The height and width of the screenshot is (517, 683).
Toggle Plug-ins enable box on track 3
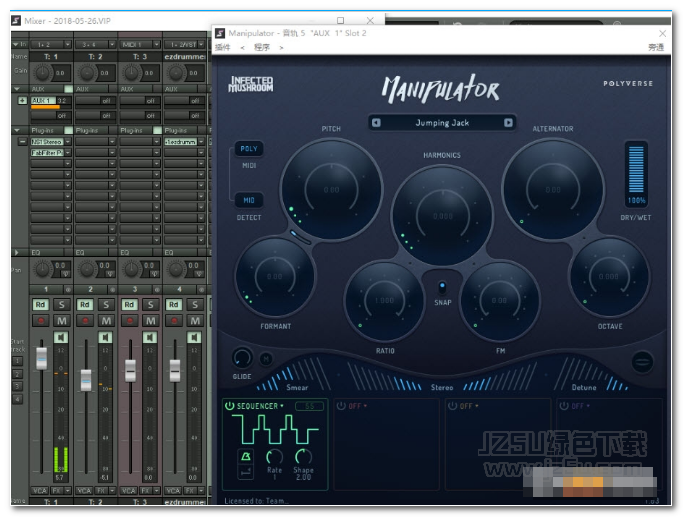pos(157,130)
